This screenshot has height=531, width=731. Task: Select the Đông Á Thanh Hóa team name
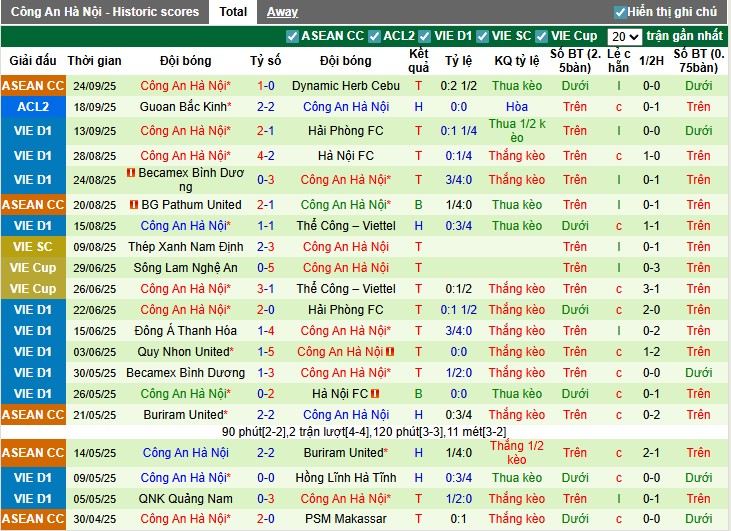pyautogui.click(x=186, y=331)
